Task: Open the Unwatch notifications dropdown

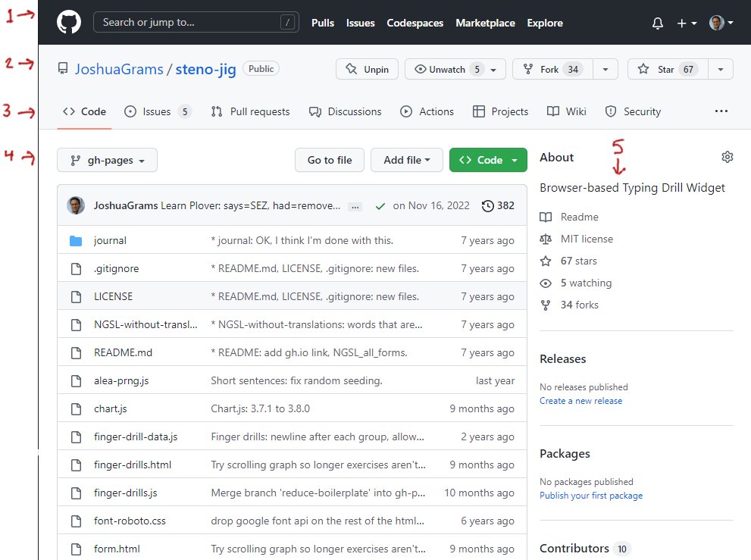Action: 455,70
